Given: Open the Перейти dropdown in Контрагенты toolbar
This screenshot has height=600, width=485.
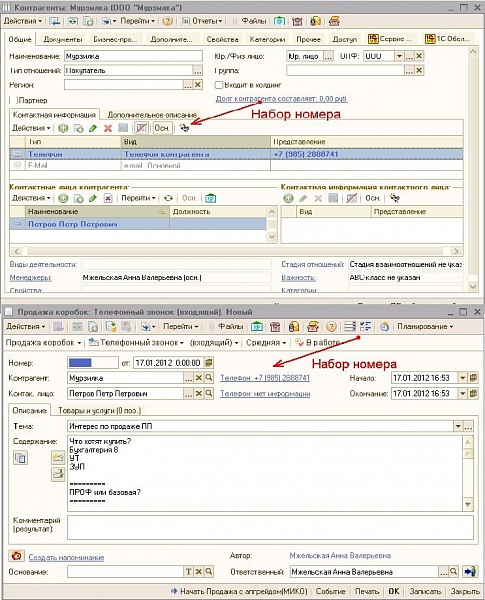Looking at the screenshot, I should click(x=138, y=21).
